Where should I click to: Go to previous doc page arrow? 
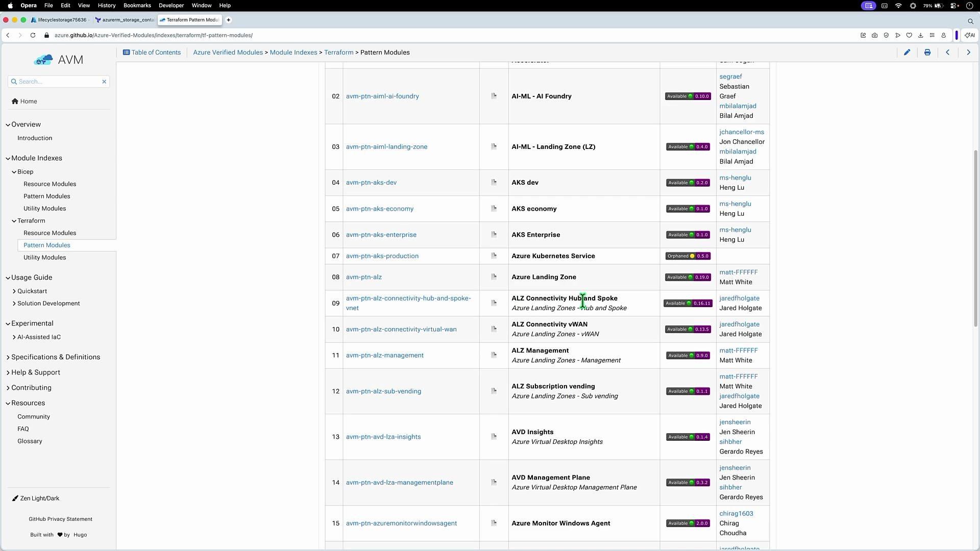pyautogui.click(x=948, y=52)
